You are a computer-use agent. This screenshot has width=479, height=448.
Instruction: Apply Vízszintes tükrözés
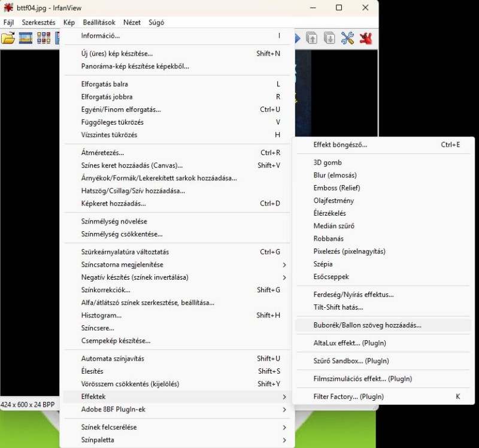[x=177, y=135]
